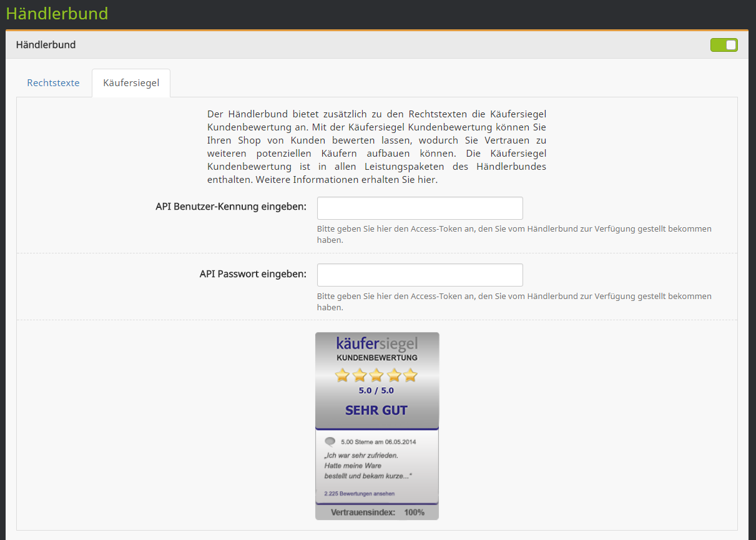Click the 'API Benutzer-Kennung eingeben:' label
Image resolution: width=756 pixels, height=540 pixels.
tap(231, 206)
